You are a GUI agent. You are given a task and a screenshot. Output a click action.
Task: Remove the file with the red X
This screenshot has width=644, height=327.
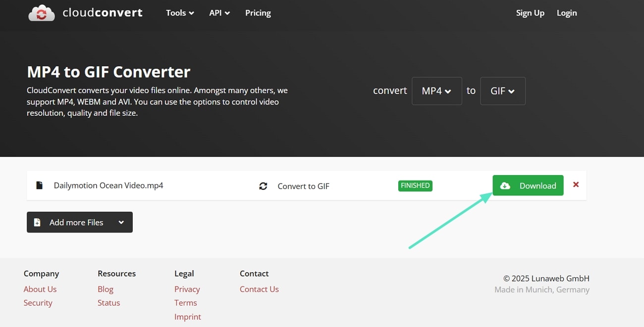(576, 185)
